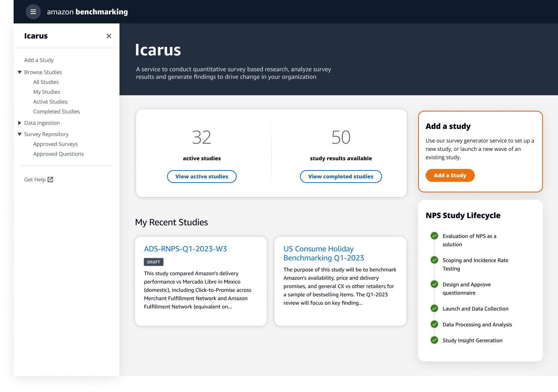The height and width of the screenshot is (392, 558).
Task: Click the check icon beside Design and Approve questionnaire
Action: (434, 284)
